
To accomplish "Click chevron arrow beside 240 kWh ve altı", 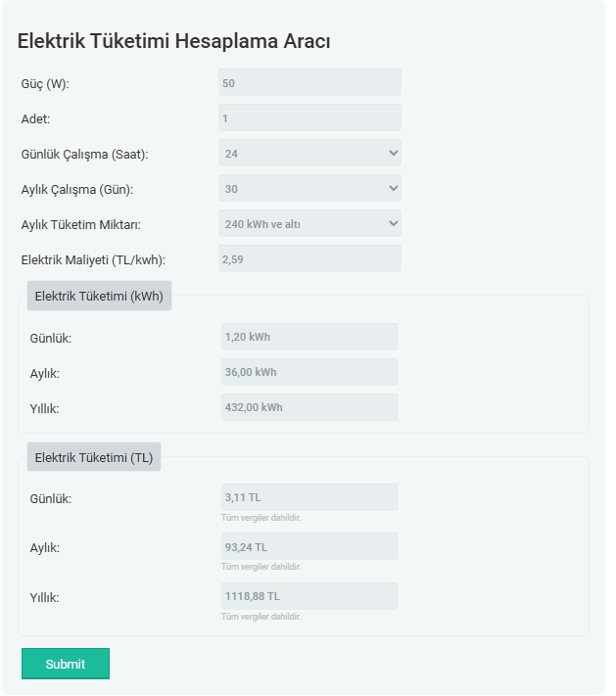I will 393,223.
